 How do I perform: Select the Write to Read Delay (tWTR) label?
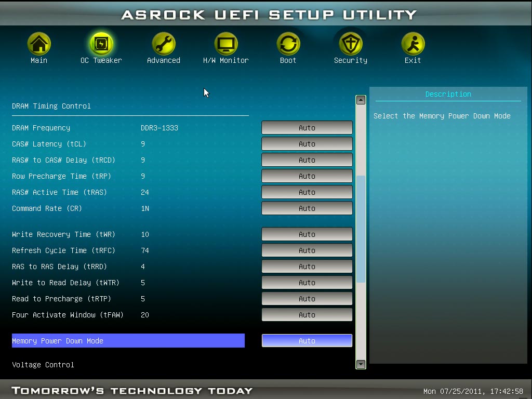tap(65, 283)
